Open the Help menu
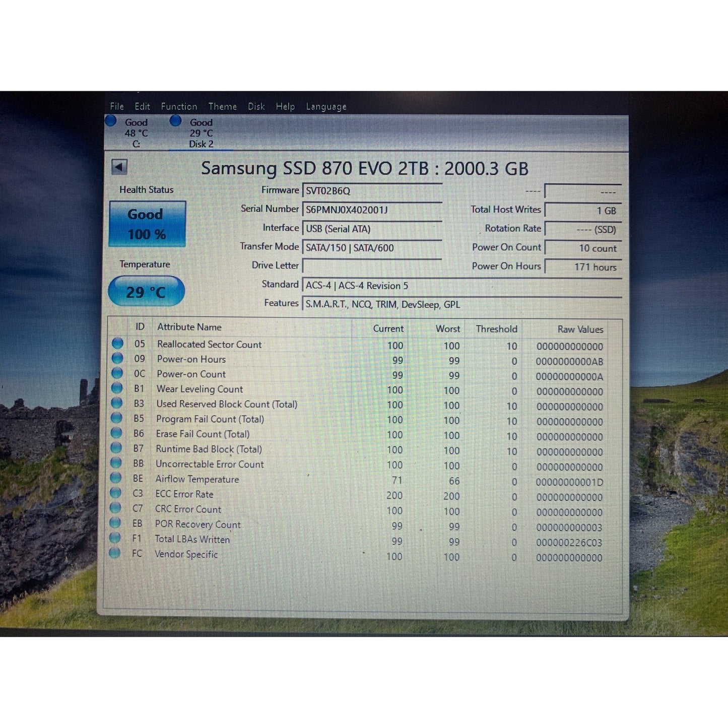Image resolution: width=728 pixels, height=728 pixels. pos(285,106)
